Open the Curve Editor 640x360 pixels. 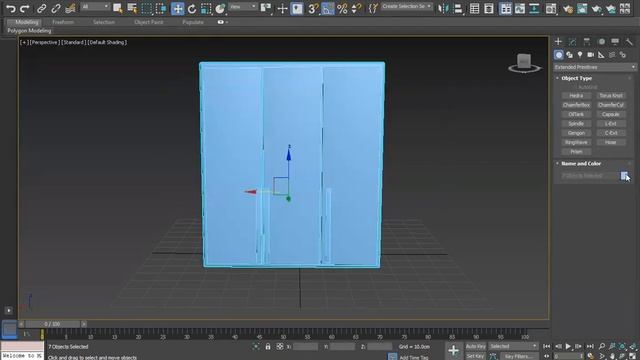520,8
